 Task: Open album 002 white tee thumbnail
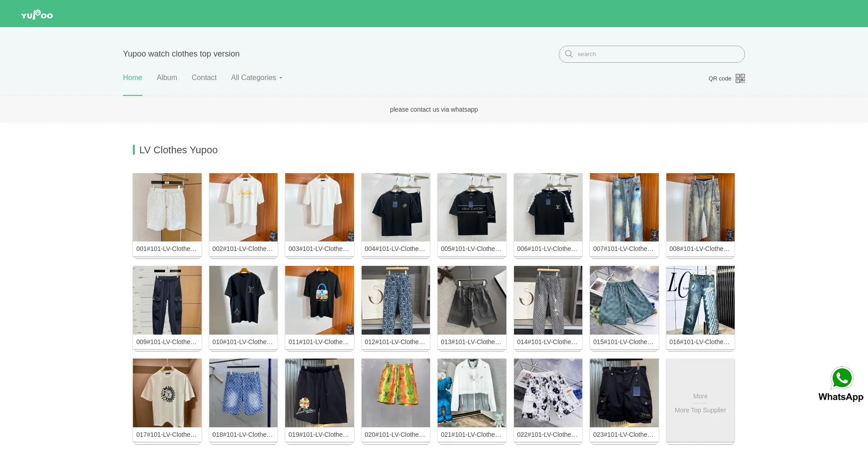243,207
